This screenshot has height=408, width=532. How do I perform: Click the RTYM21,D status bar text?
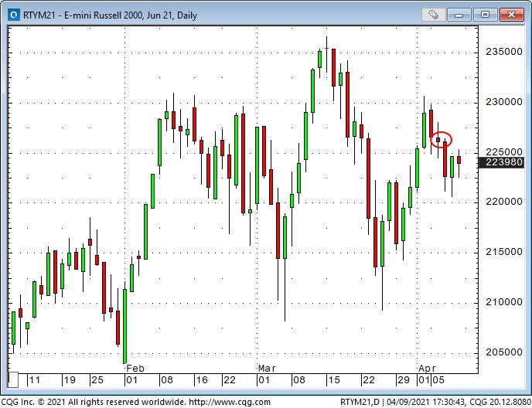point(360,403)
